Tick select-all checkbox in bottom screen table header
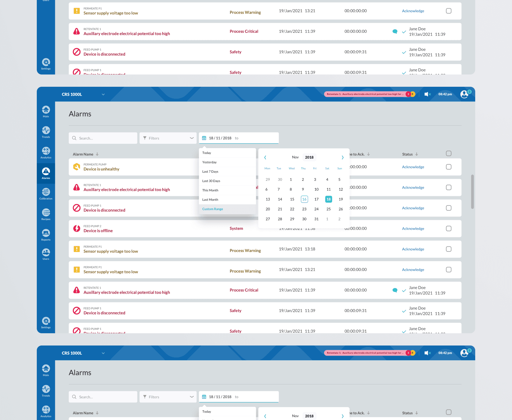 pos(449,412)
